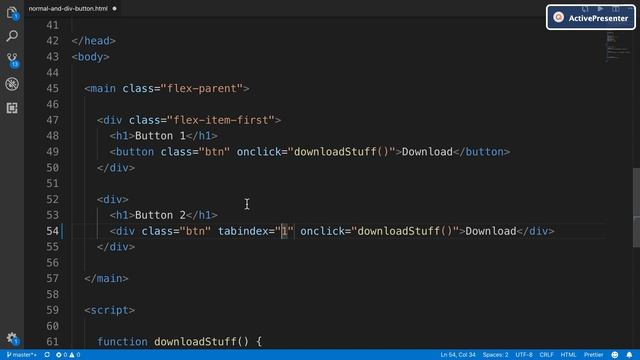Screen dimensions: 640x360
Task: Open the Explorer view in activity bar
Action: coord(12,13)
